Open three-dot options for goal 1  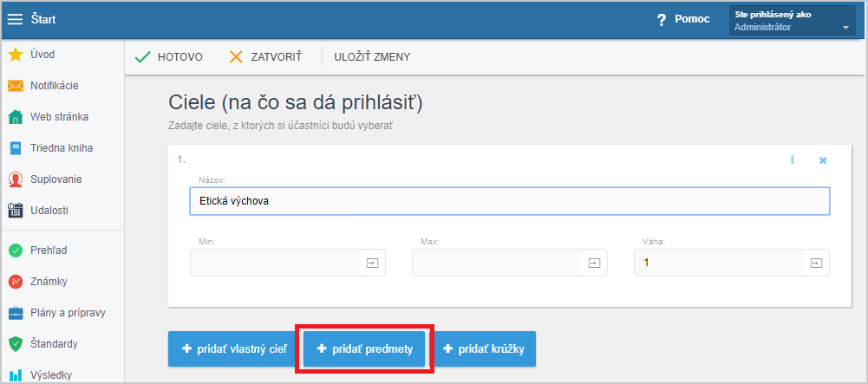[x=793, y=159]
